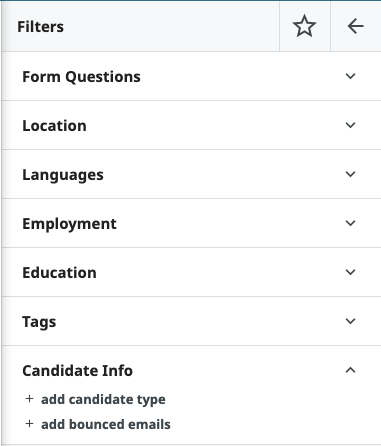
Task: Expand the Location section chevron
Action: click(x=350, y=125)
